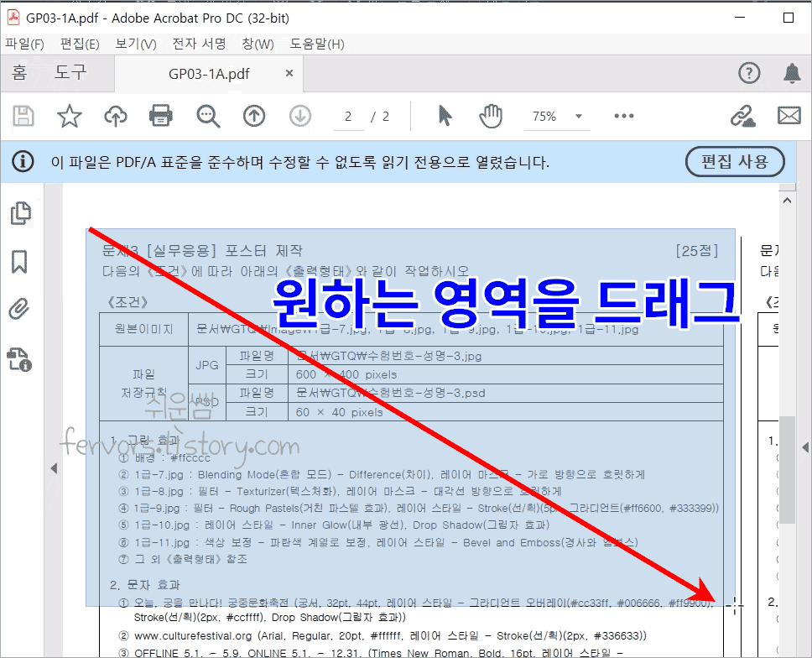Click the page number input field
812x658 pixels.
[x=349, y=116]
